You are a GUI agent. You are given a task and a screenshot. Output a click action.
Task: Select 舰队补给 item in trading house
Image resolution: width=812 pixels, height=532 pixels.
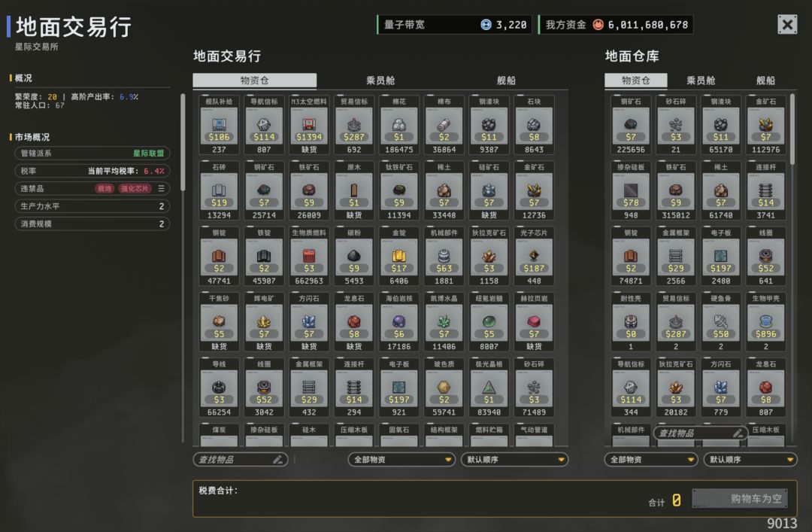point(219,125)
